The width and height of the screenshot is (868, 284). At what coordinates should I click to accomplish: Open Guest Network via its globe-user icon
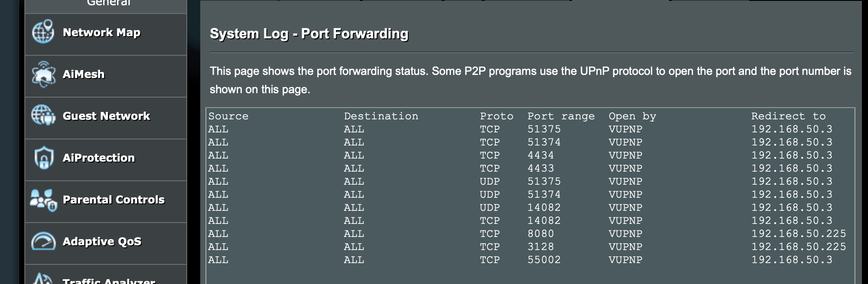(x=42, y=116)
